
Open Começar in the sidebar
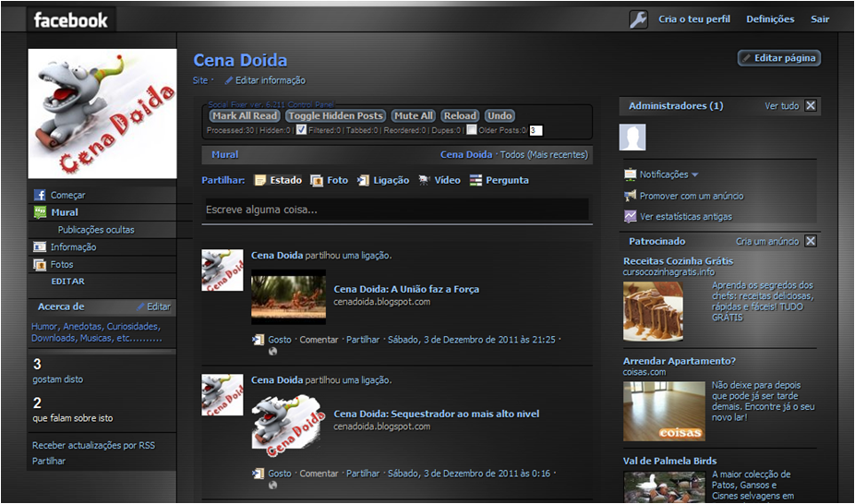68,195
